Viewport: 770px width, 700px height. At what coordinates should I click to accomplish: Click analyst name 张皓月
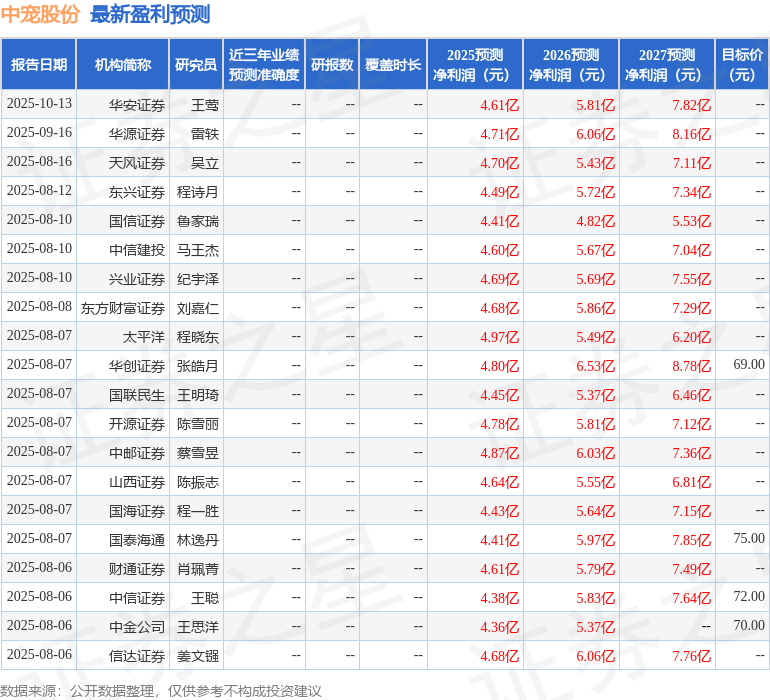point(198,366)
